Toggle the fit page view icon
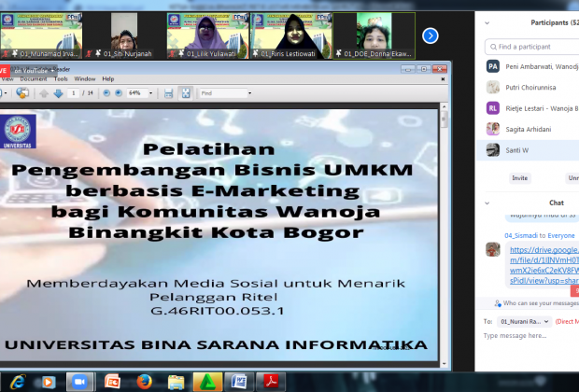The image size is (579, 392). pyautogui.click(x=184, y=93)
